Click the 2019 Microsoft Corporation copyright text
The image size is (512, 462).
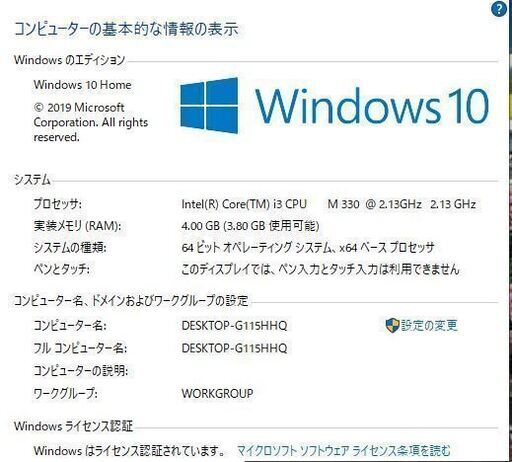(x=91, y=122)
